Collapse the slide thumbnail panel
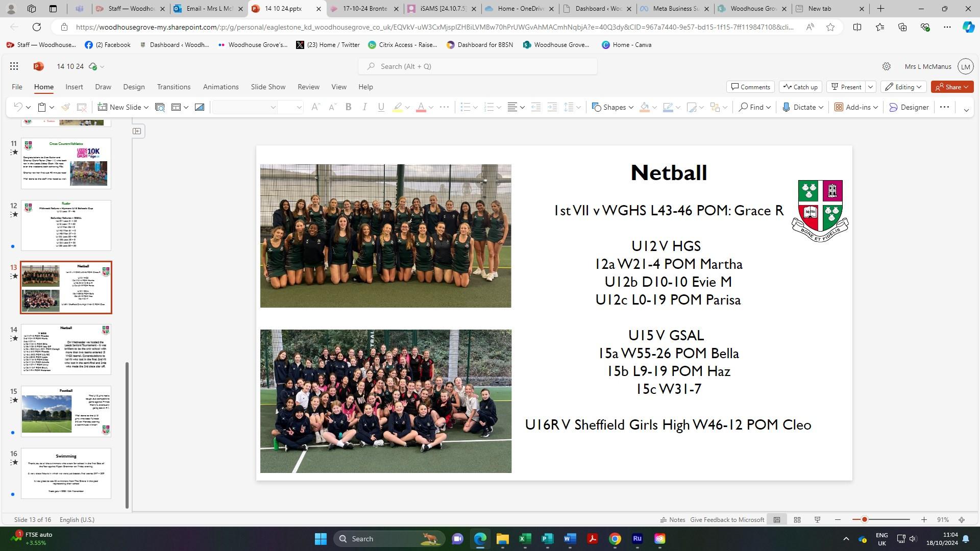Screen dimensions: 980x551 pos(137,131)
